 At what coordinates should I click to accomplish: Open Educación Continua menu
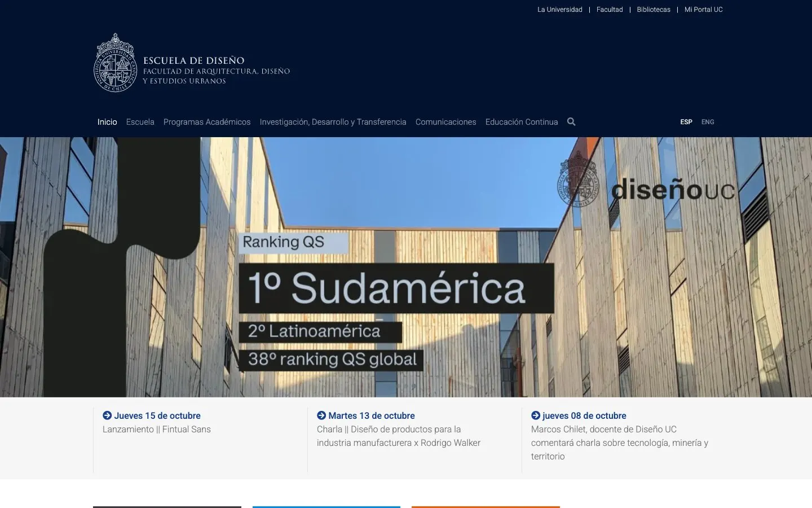coord(522,122)
